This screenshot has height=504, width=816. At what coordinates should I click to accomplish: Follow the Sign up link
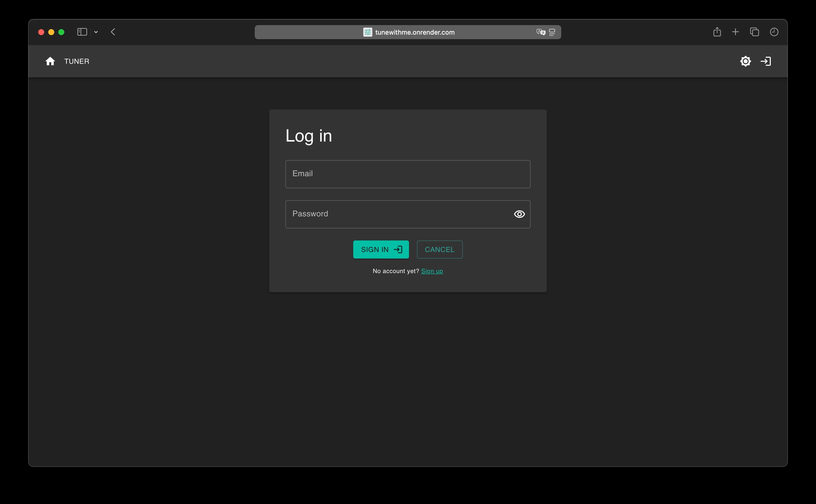tap(432, 271)
